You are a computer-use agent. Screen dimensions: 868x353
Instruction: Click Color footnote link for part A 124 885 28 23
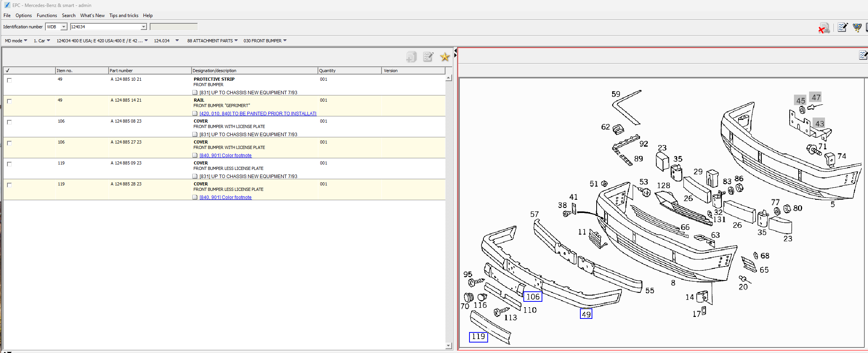[x=225, y=197]
